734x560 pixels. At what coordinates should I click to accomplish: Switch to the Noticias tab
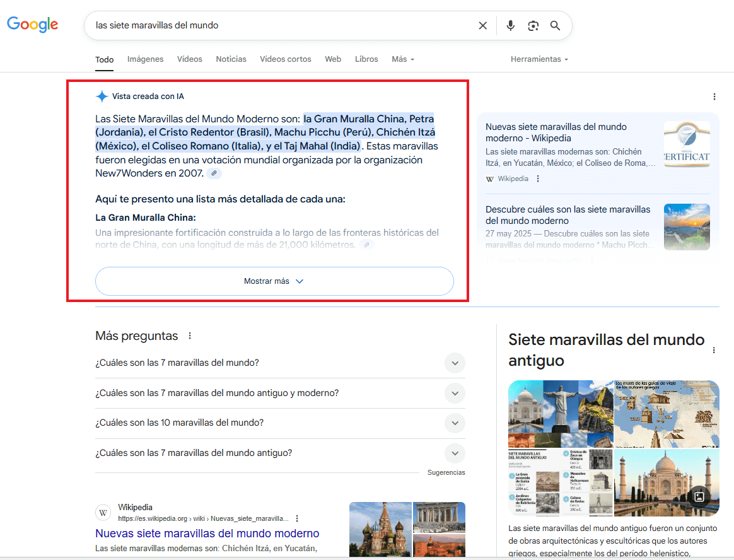click(x=231, y=59)
